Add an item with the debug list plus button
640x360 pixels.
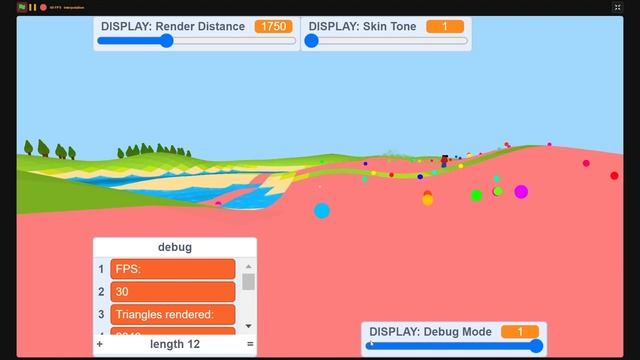coord(100,344)
